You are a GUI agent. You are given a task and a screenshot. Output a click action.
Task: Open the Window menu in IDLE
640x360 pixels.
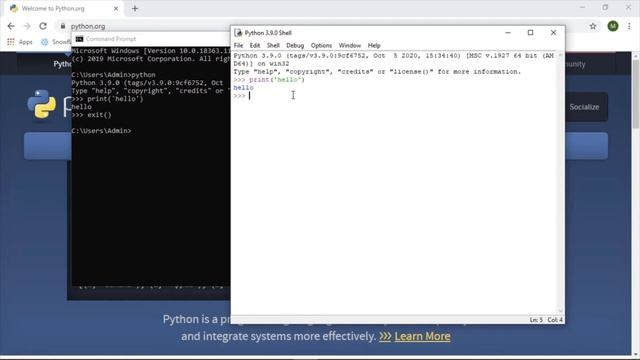(x=350, y=45)
